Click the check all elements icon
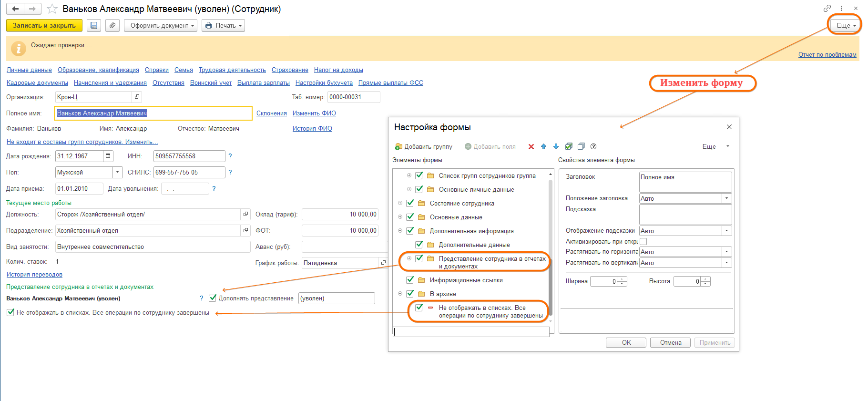Viewport: 868px width, 401px height. [569, 147]
